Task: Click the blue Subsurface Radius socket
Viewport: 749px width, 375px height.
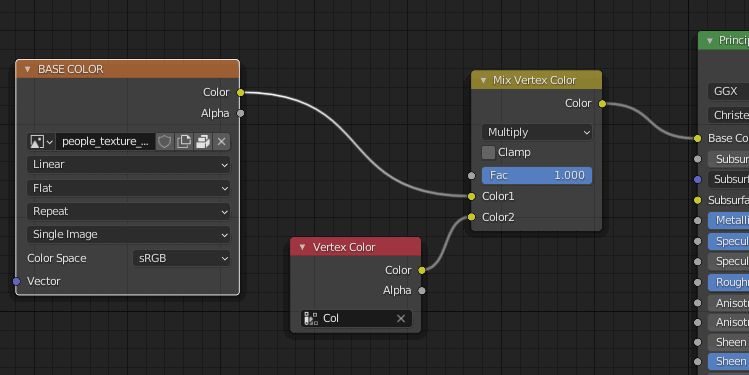Action: point(697,180)
